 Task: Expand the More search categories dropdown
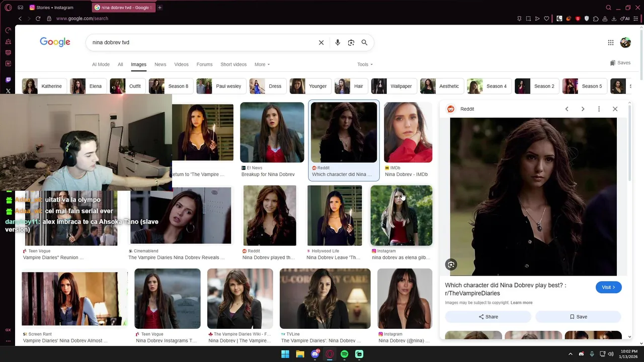click(x=262, y=64)
